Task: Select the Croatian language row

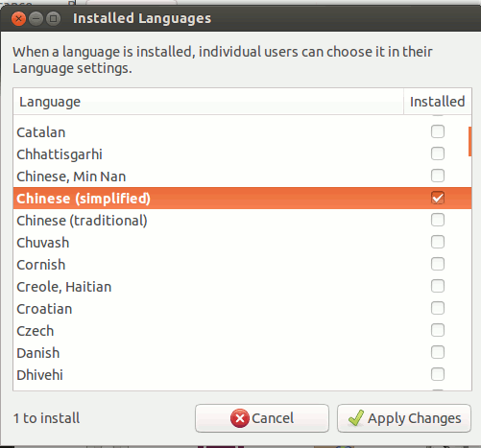Action: point(242,309)
